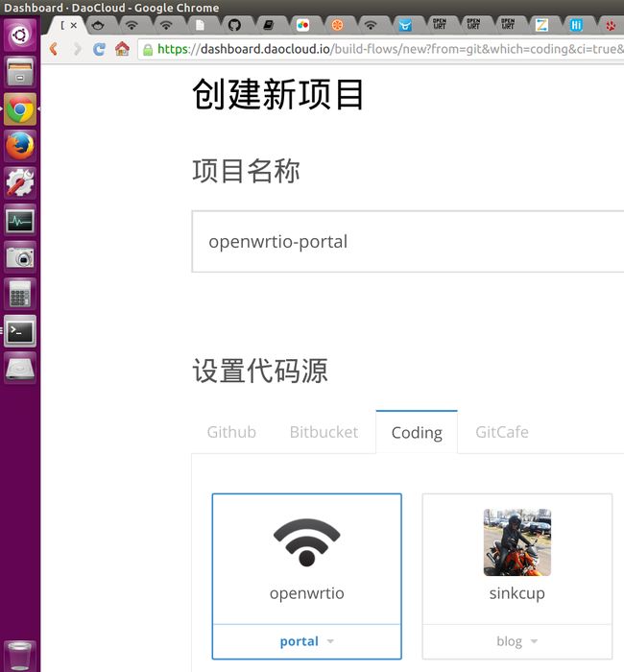Open the Calculator from the dock

point(20,294)
